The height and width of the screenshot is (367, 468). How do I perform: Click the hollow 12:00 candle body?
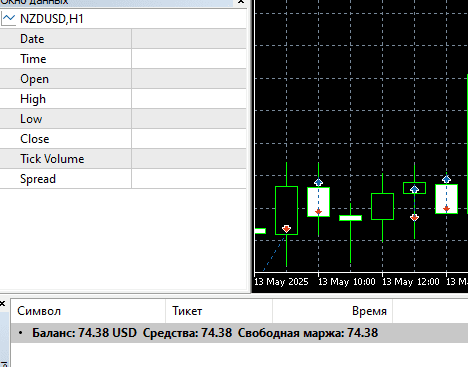coord(382,206)
